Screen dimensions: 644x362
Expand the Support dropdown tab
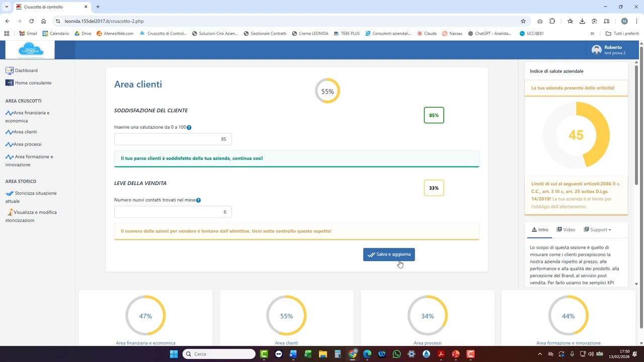point(597,230)
